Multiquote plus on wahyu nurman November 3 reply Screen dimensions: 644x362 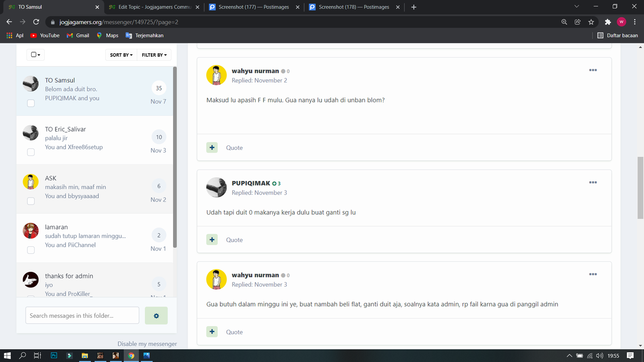click(x=212, y=332)
